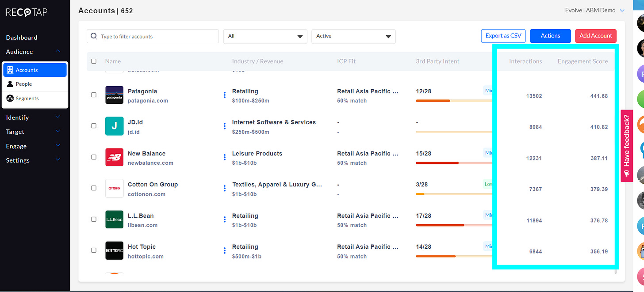The height and width of the screenshot is (292, 644).
Task: Open the Accounts sidebar item
Action: pyautogui.click(x=35, y=70)
